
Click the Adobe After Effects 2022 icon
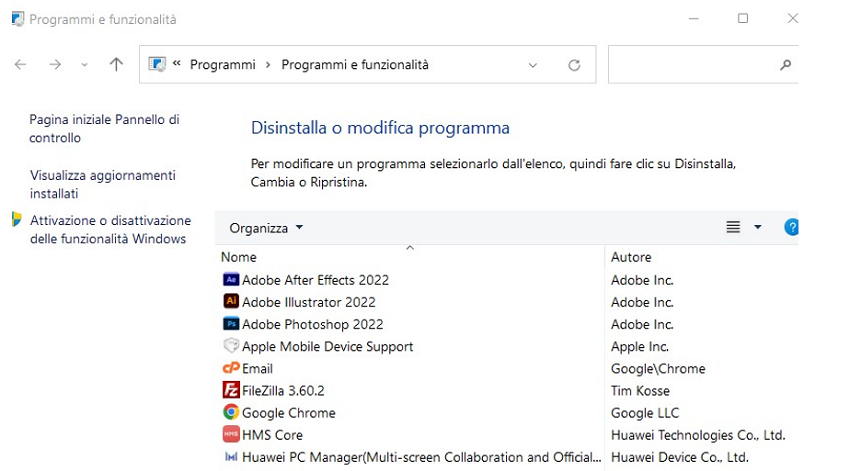click(231, 280)
